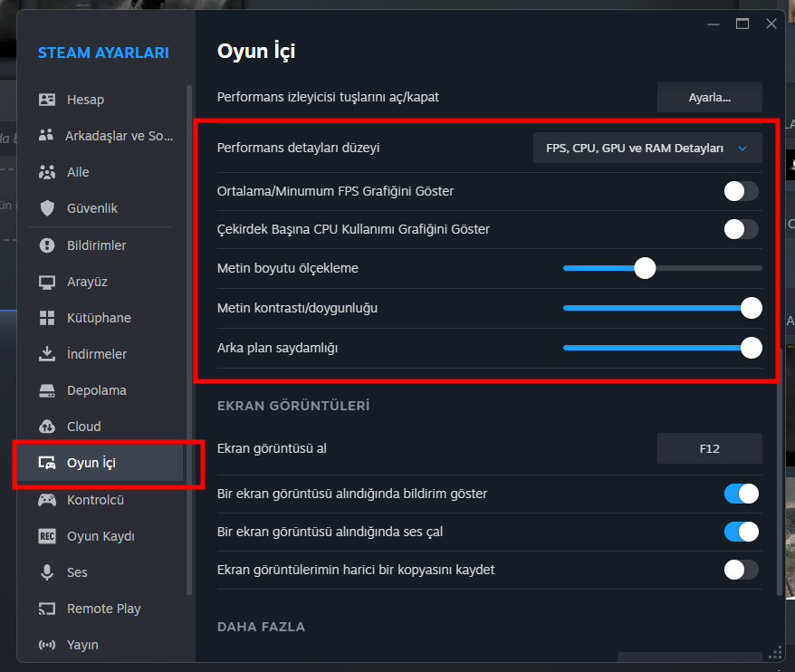Switch to Bildirimler settings
This screenshot has width=795, height=672.
coord(100,245)
